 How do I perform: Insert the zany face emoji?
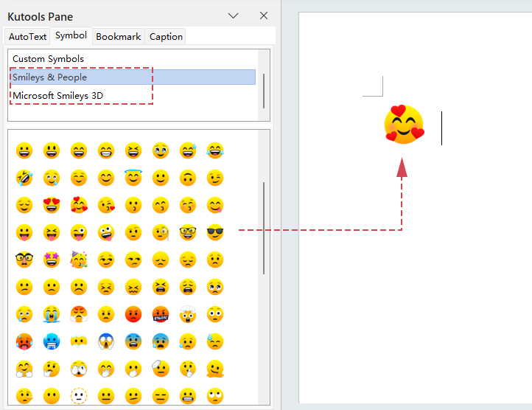coord(106,232)
